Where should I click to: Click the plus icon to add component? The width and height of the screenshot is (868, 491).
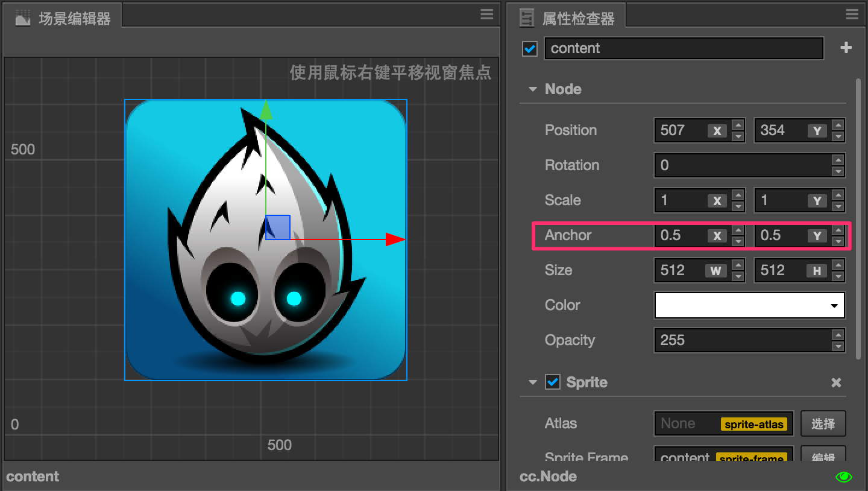click(846, 48)
